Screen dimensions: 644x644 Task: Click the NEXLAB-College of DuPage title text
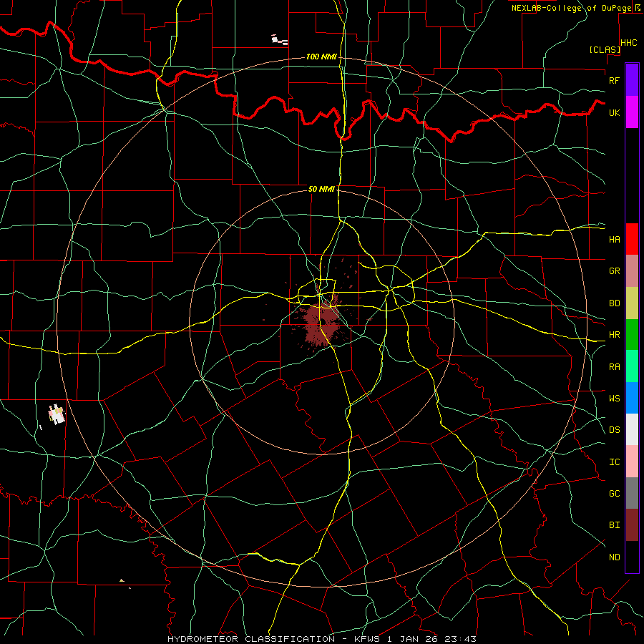pos(571,8)
